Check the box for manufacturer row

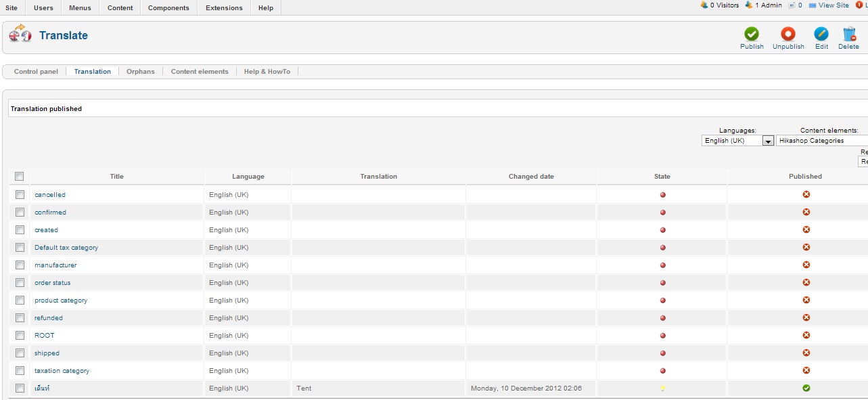coord(20,265)
